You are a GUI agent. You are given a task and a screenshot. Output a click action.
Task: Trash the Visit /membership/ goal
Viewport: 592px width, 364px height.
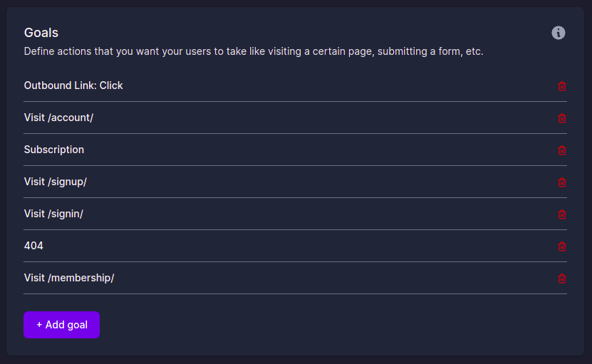pos(562,279)
